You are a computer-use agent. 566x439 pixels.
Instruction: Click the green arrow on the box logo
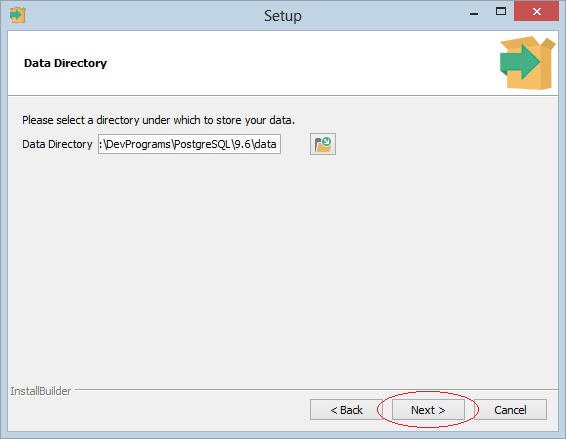tap(520, 62)
